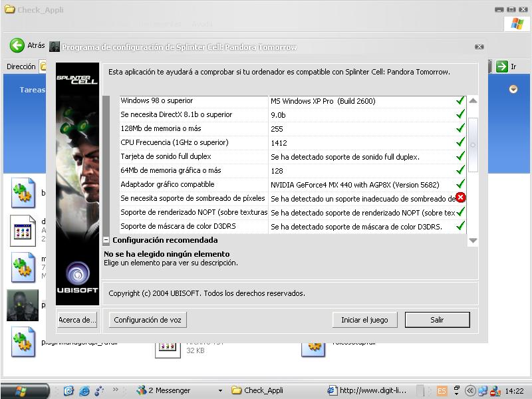
Task: Click the folder icon in Check_Appli title bar
Action: pyautogui.click(x=9, y=9)
